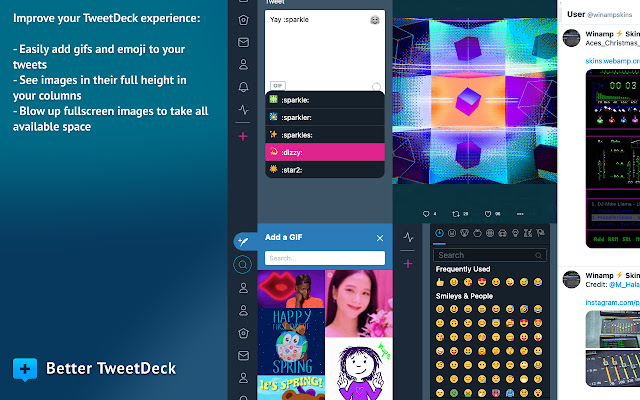Click inside the tweet text area
The height and width of the screenshot is (400, 640).
[325, 51]
